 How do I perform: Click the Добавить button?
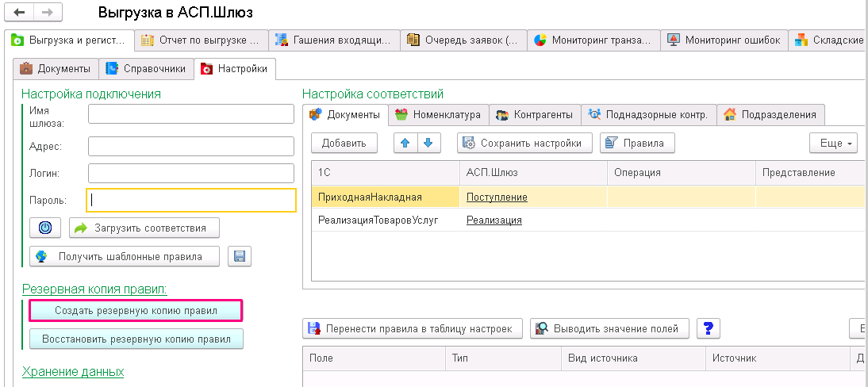(x=344, y=143)
